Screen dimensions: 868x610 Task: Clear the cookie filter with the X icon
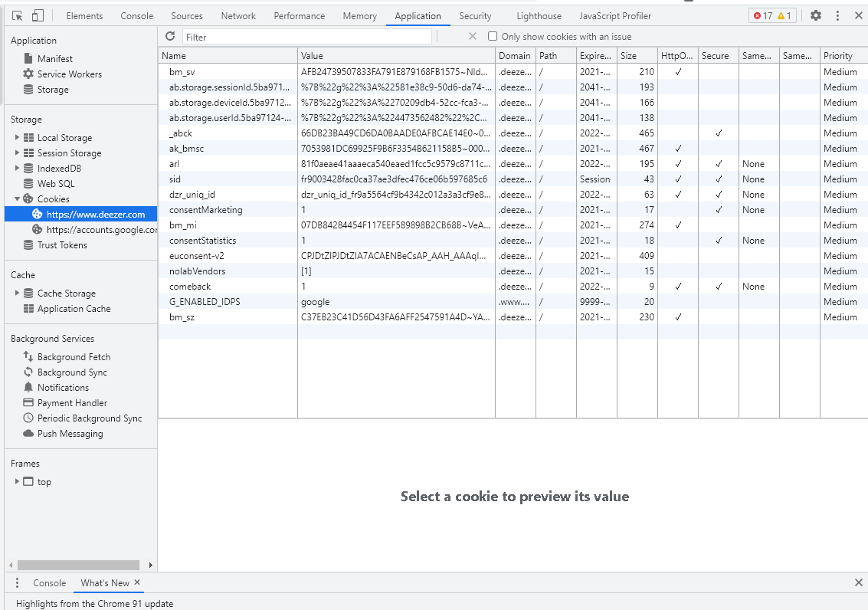[x=472, y=36]
